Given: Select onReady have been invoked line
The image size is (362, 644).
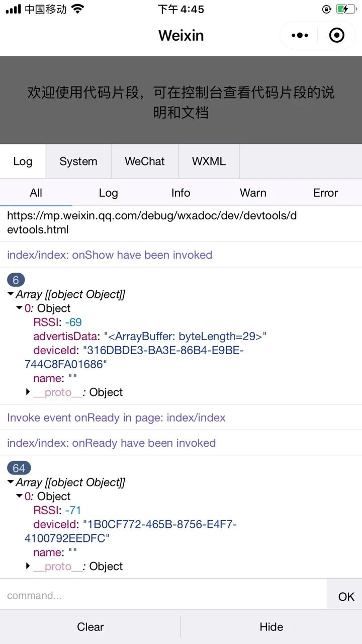Looking at the screenshot, I should 111,443.
